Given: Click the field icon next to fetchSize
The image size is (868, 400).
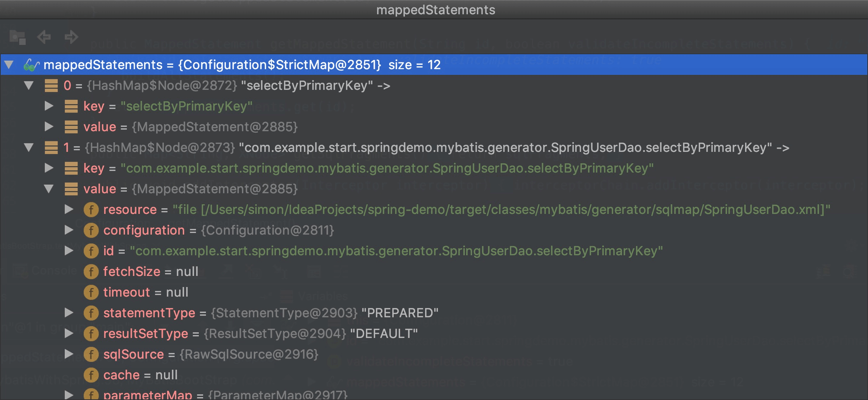Looking at the screenshot, I should pos(91,272).
